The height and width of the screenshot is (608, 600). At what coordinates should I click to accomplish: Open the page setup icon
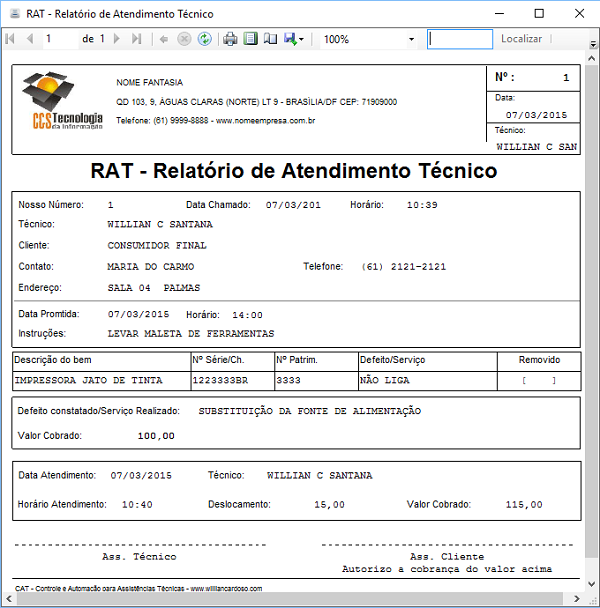click(x=270, y=39)
